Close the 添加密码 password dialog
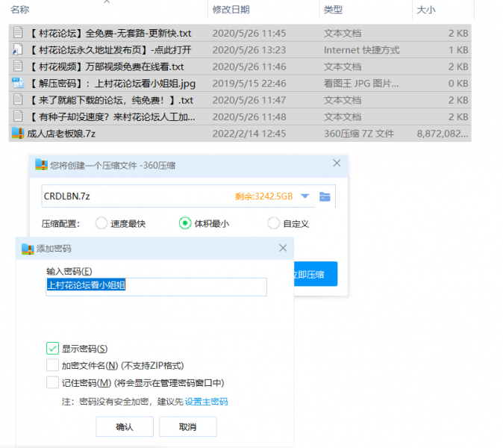Viewport: 503px width, 448px height. pos(282,248)
